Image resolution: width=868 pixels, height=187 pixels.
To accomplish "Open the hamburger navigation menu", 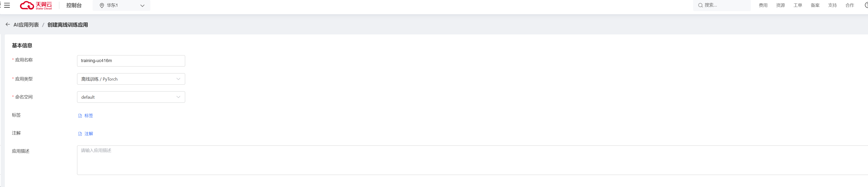I will (7, 5).
